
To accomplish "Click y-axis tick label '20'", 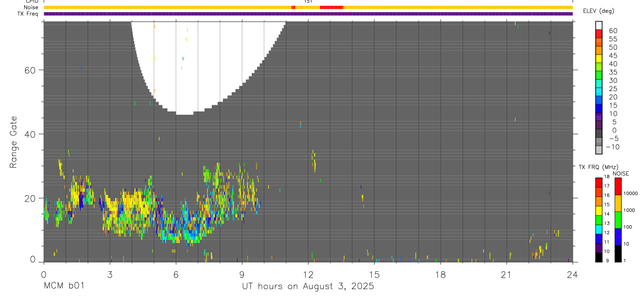I will click(x=31, y=198).
